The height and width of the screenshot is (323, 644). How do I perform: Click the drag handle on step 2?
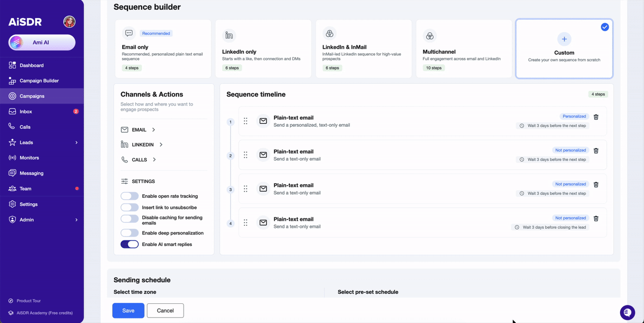pos(246,155)
